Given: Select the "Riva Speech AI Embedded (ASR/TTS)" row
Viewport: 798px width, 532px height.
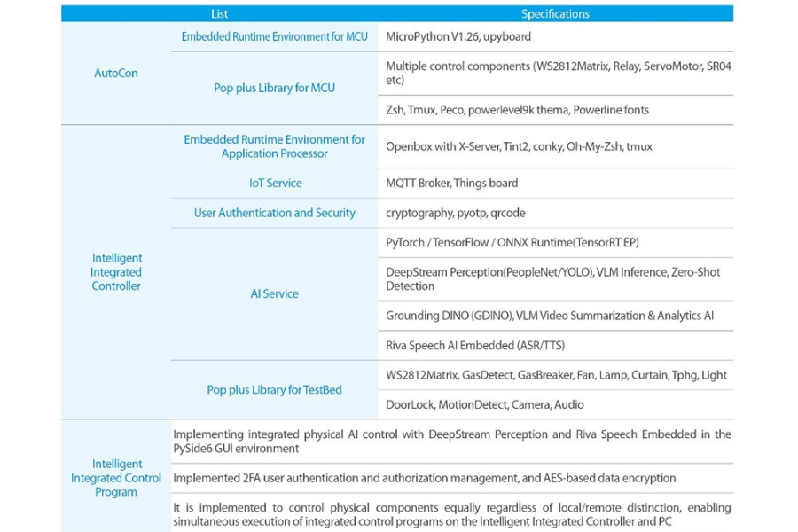Looking at the screenshot, I should [x=474, y=345].
